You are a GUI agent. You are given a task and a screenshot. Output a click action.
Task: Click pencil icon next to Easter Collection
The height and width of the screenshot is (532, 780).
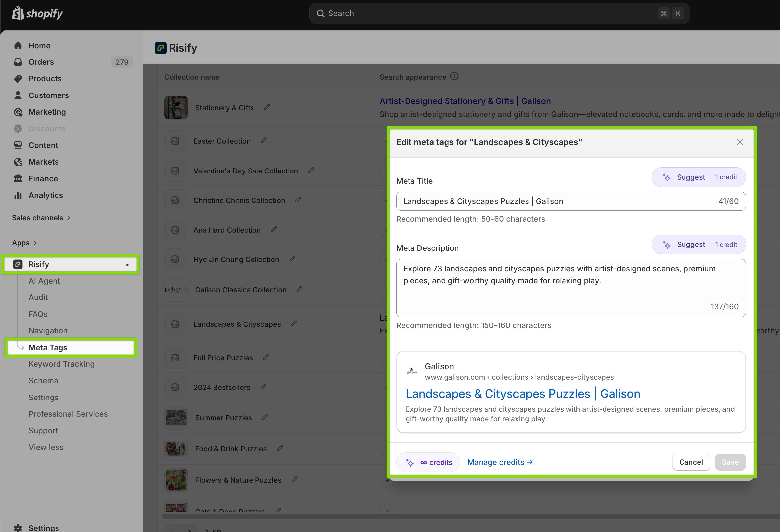pos(264,140)
